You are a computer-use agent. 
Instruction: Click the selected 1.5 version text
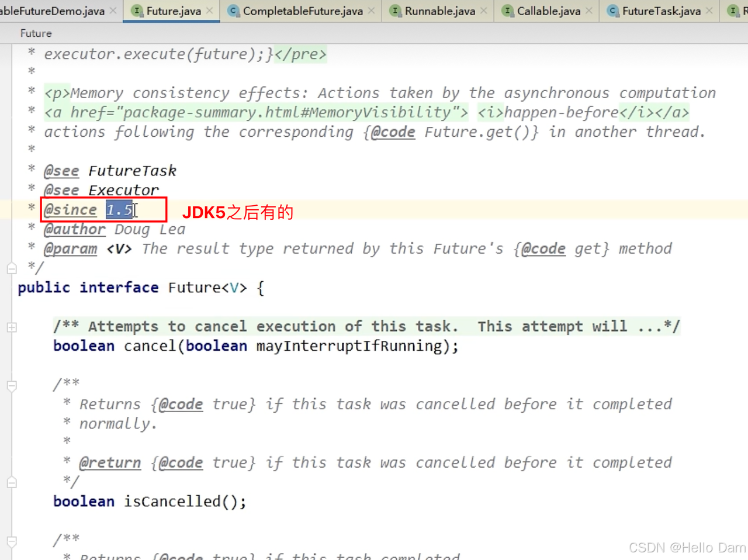point(119,209)
